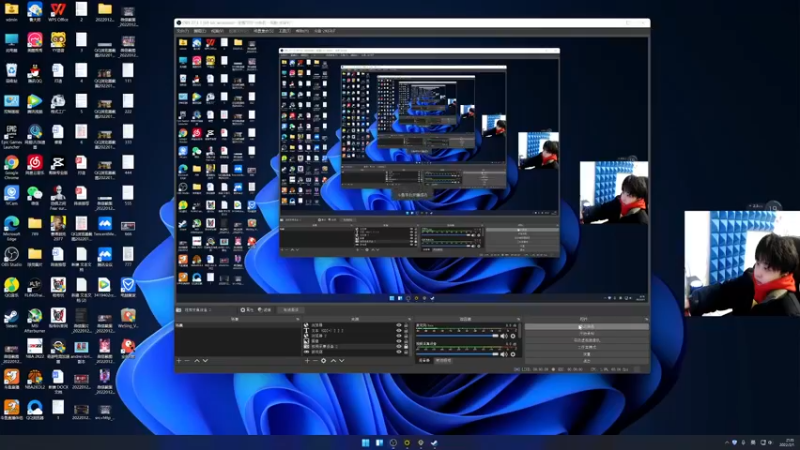Click the Windows Start button on taskbar
800x450 pixels.
tap(365, 442)
